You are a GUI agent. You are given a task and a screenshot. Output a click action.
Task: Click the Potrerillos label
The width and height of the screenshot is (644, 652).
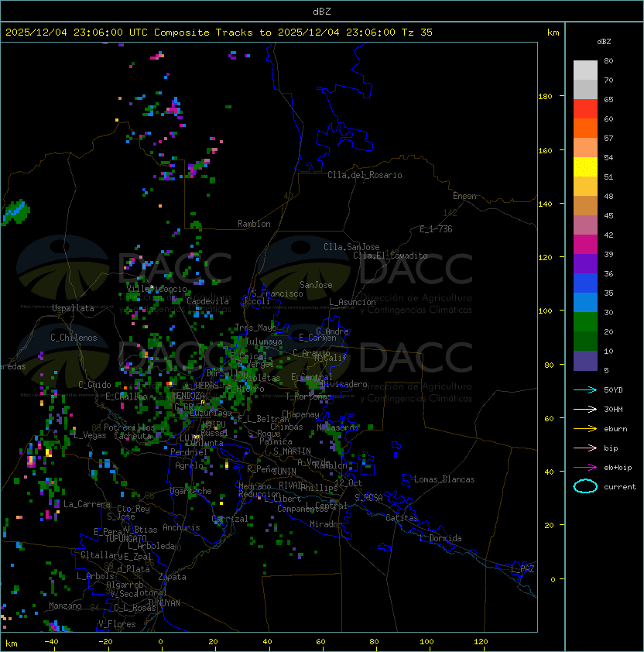click(129, 427)
